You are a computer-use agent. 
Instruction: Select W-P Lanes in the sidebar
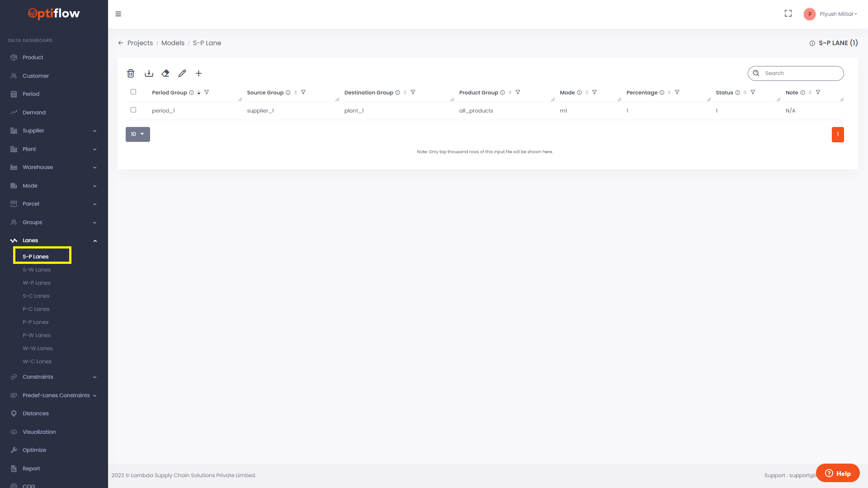[x=36, y=282]
